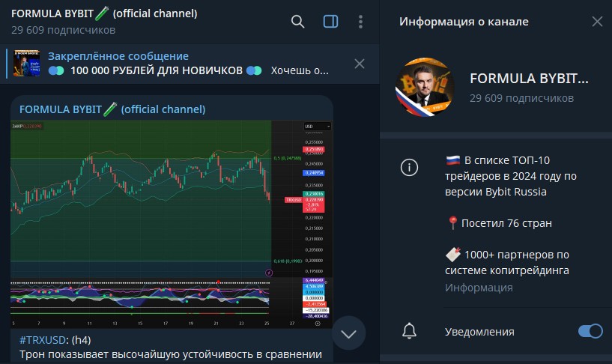Open the channel avatar in info panel

(x=425, y=87)
